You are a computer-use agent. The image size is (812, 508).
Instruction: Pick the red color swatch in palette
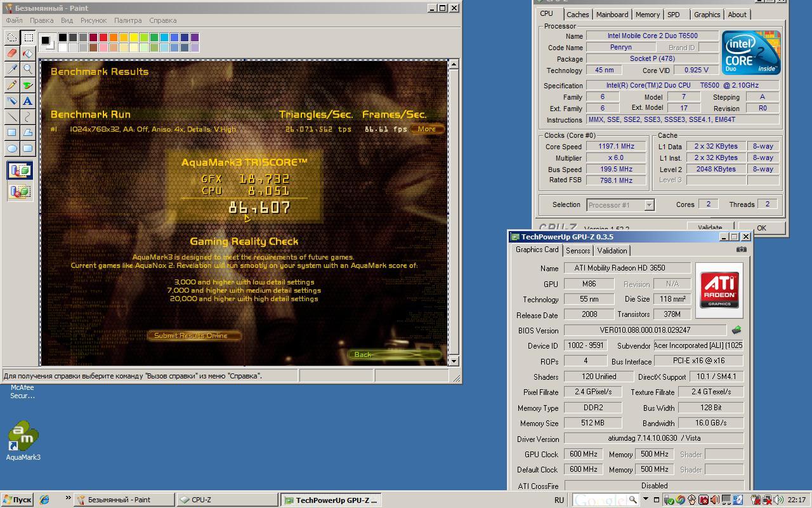click(103, 38)
